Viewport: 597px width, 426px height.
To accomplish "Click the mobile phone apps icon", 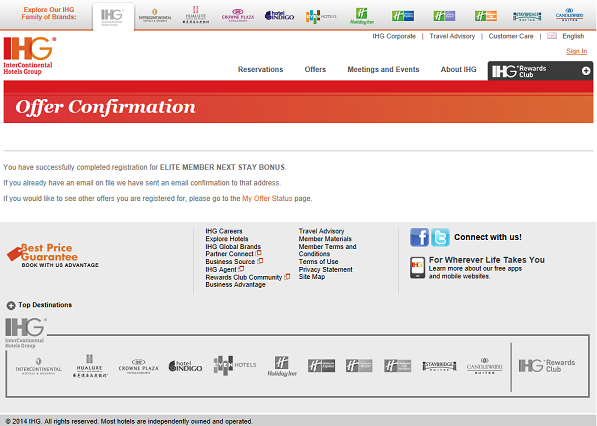I will click(x=417, y=267).
